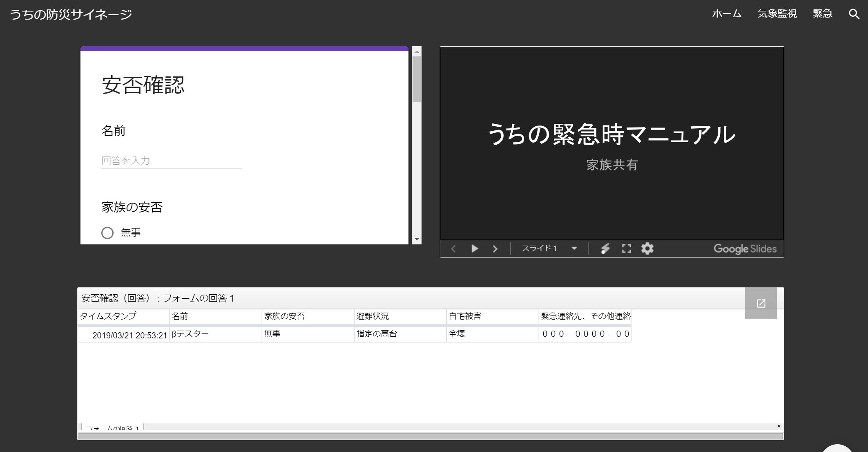Open the ホーム menu item
868x452 pixels.
click(726, 14)
